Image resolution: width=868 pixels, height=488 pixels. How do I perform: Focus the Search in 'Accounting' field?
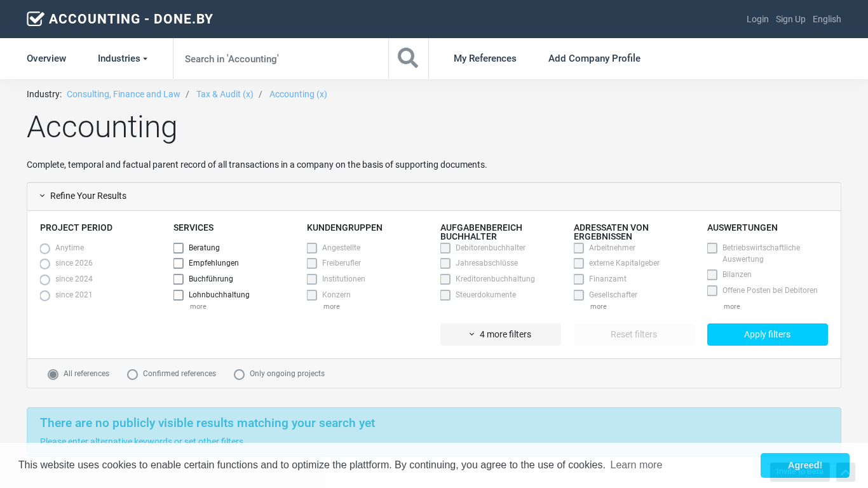281,58
